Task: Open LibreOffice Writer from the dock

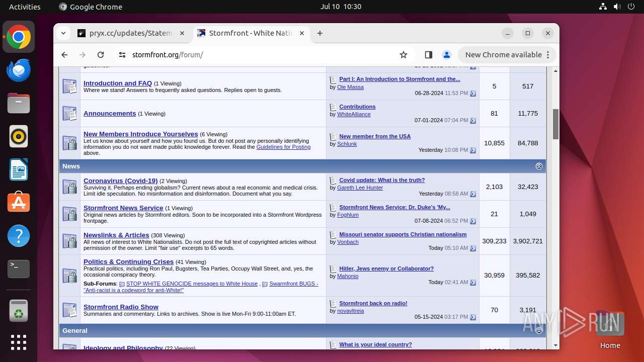Action: (x=19, y=170)
